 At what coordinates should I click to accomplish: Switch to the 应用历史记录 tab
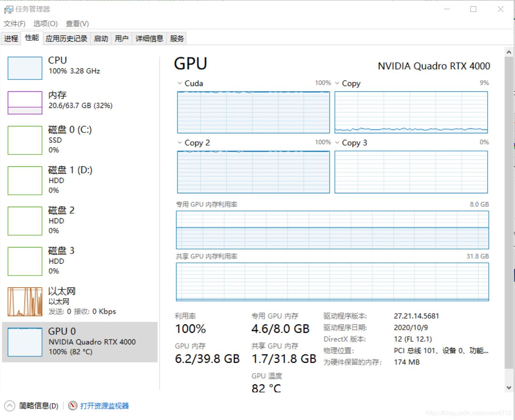66,38
